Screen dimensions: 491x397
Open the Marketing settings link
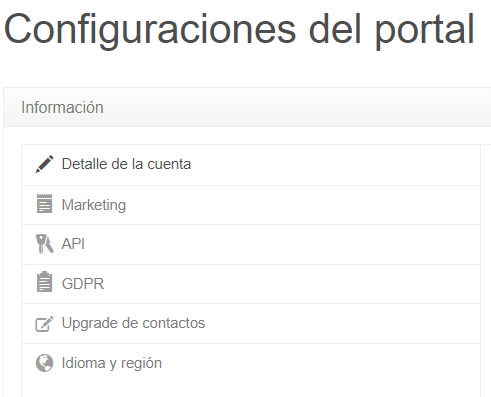(x=94, y=205)
